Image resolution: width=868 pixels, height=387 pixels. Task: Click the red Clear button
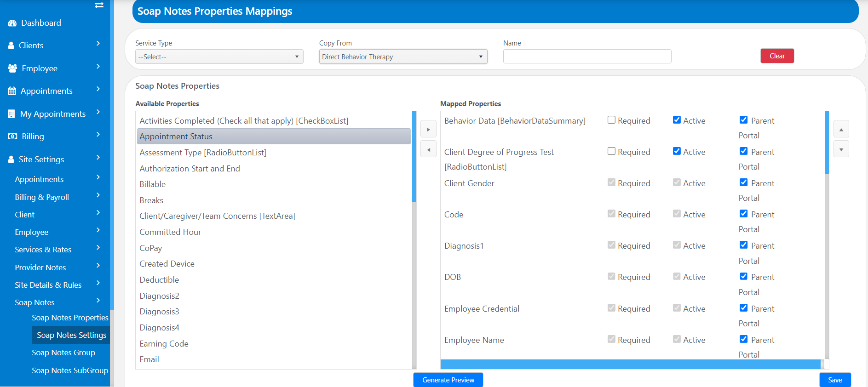point(777,56)
